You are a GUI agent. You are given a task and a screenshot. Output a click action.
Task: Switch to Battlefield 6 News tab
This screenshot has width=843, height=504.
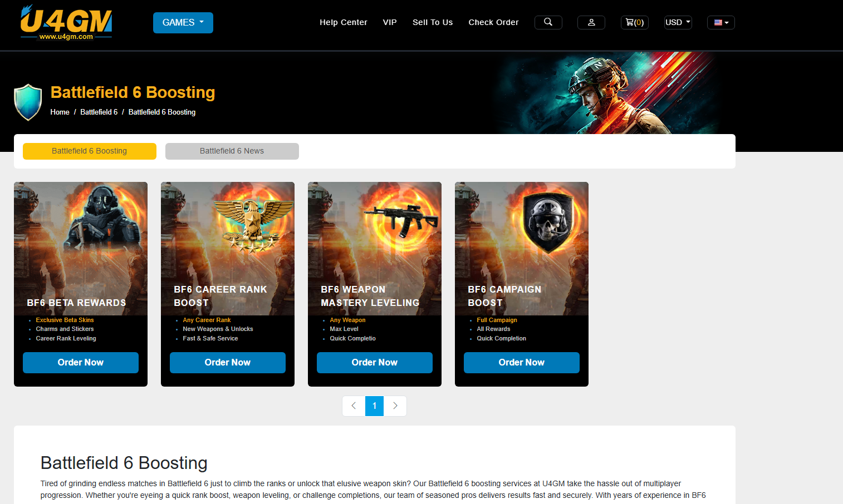(232, 151)
